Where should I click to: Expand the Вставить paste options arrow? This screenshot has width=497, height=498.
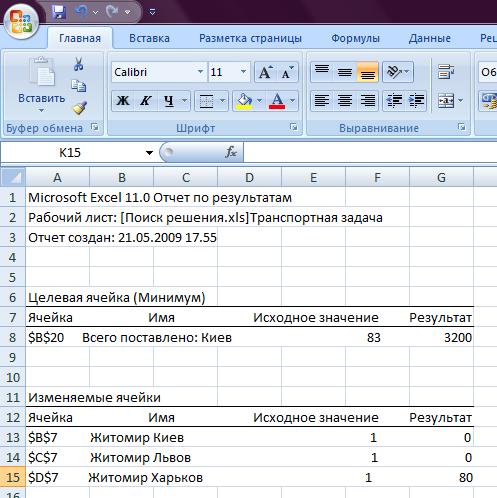point(41,110)
